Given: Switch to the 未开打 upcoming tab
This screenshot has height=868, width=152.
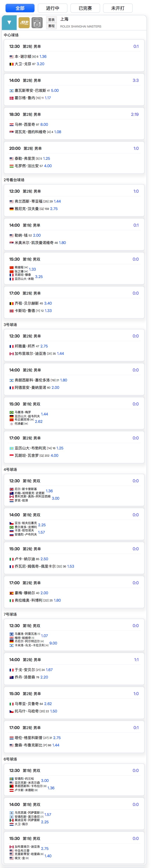Looking at the screenshot, I should point(118,8).
